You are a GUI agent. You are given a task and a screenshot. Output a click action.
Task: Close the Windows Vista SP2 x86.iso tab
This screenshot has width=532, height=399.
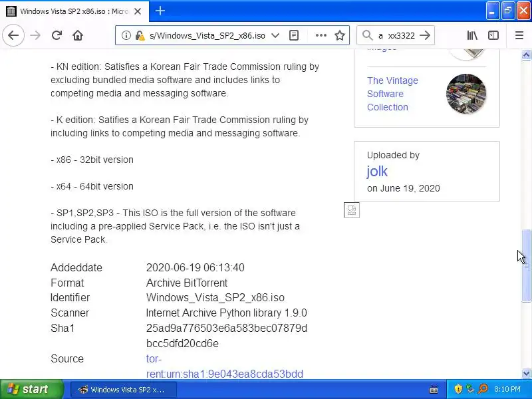tap(138, 11)
